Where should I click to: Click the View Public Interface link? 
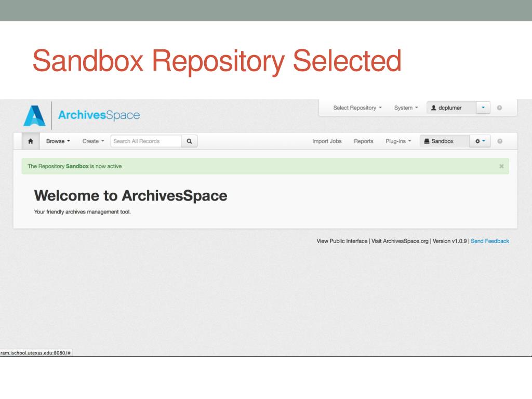[x=342, y=241]
